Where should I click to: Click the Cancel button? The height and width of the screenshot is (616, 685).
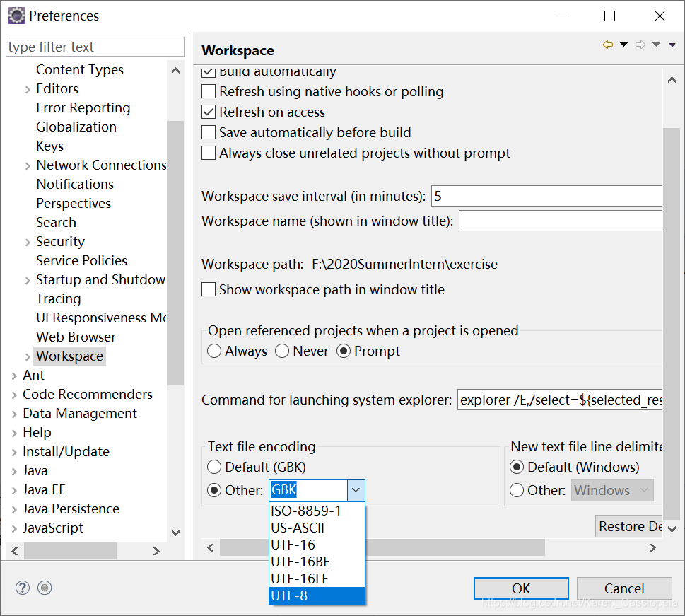click(x=624, y=588)
